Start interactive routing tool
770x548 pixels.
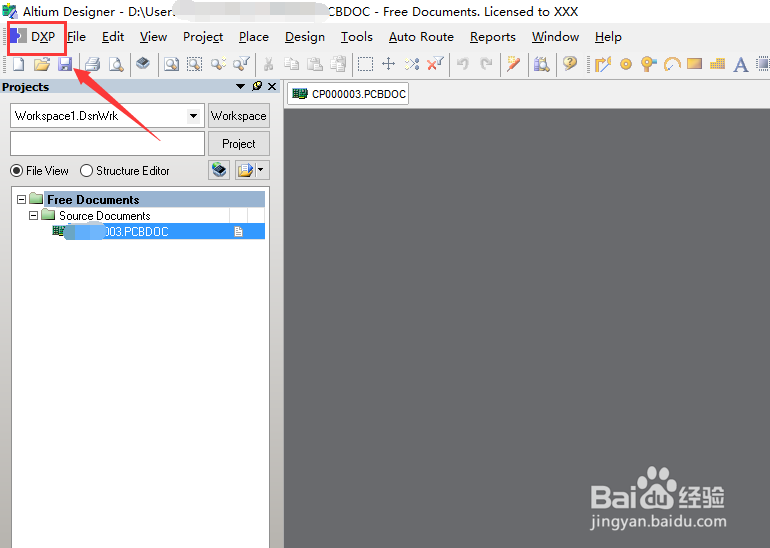pyautogui.click(x=603, y=64)
